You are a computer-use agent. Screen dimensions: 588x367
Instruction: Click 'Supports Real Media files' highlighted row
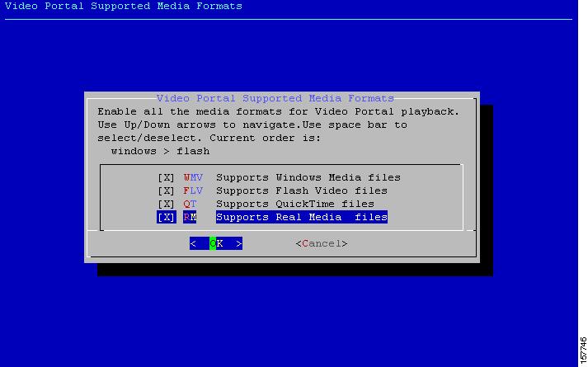(302, 217)
